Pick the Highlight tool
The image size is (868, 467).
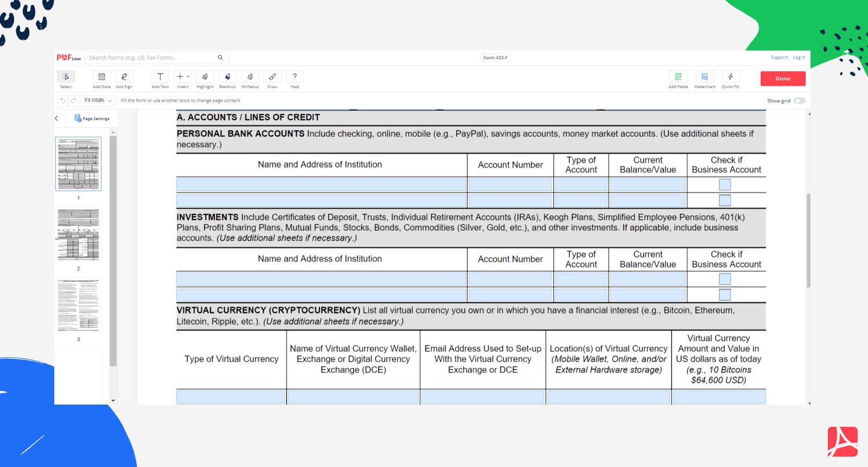point(205,79)
